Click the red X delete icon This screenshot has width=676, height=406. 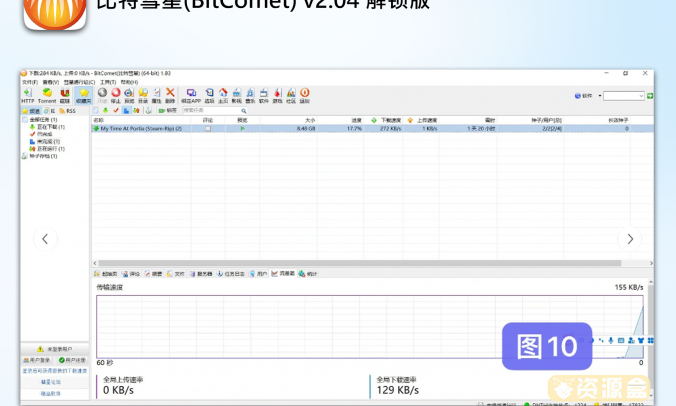pos(170,95)
